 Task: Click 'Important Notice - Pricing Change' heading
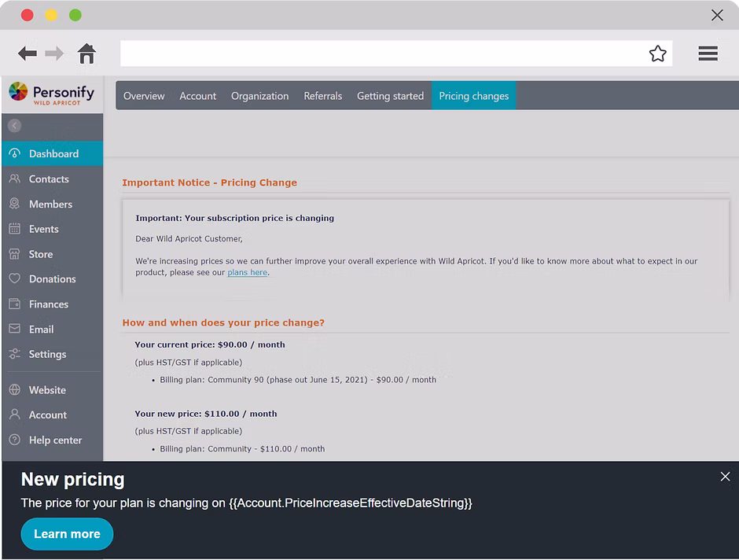pyautogui.click(x=209, y=182)
